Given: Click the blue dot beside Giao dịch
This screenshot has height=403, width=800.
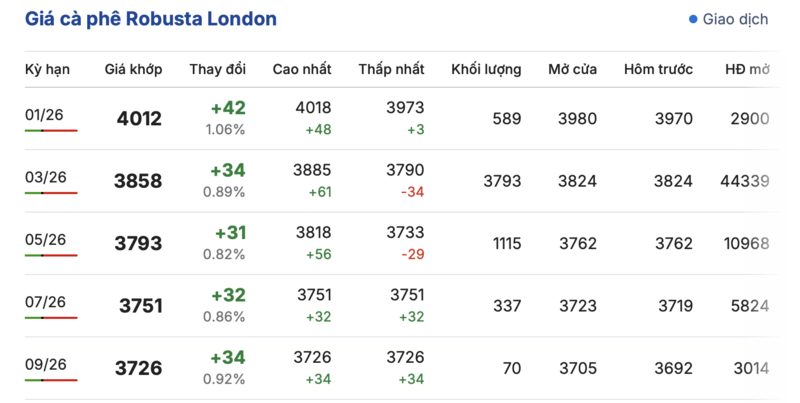Looking at the screenshot, I should pos(693,20).
